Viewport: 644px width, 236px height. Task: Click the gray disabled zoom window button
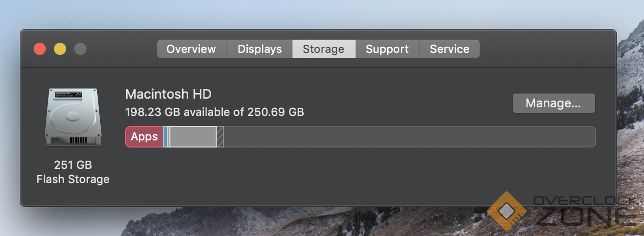click(x=80, y=49)
